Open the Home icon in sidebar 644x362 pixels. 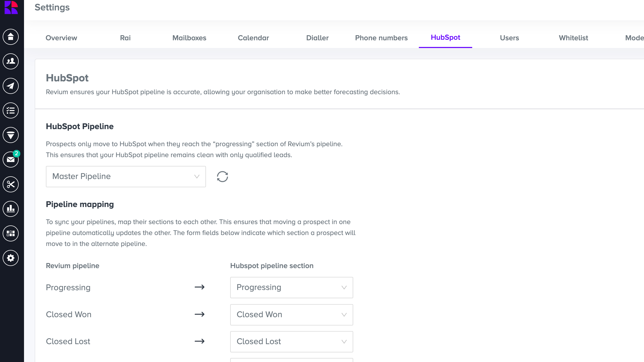(11, 37)
